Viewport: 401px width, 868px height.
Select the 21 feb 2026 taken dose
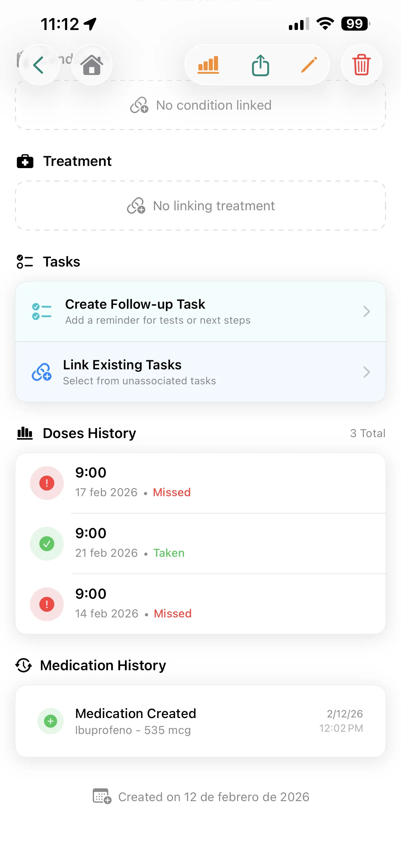[x=200, y=543]
